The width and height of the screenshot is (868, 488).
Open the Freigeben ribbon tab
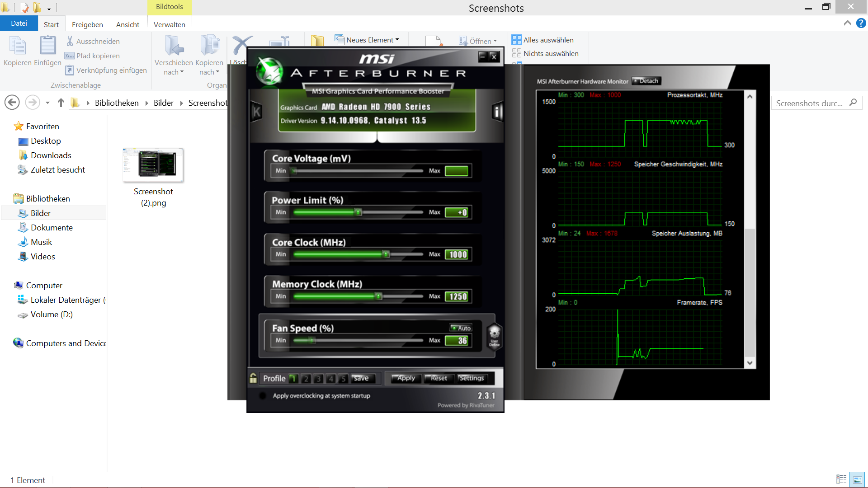(87, 24)
